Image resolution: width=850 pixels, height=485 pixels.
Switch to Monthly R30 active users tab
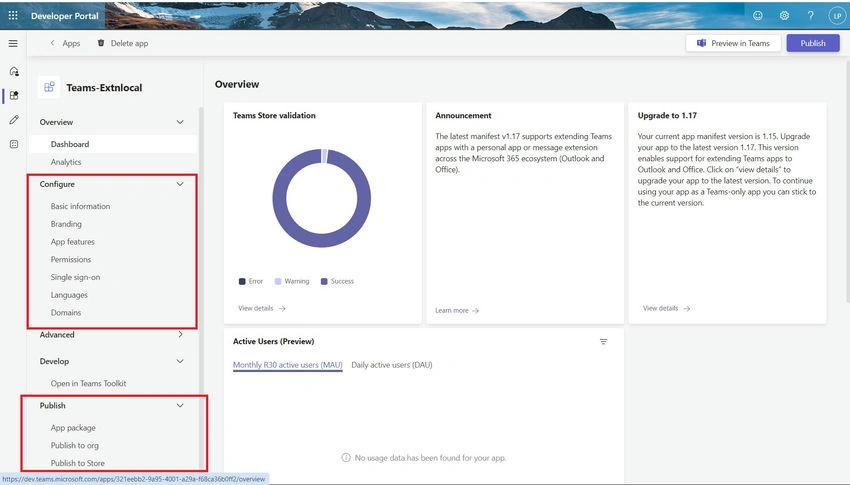(x=287, y=365)
